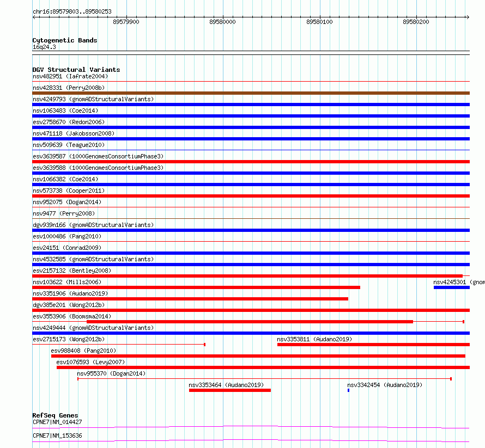Open nsv4249793 (gnomADStructuralVariants) variant label
This screenshot has width=485, height=448.
click(93, 99)
